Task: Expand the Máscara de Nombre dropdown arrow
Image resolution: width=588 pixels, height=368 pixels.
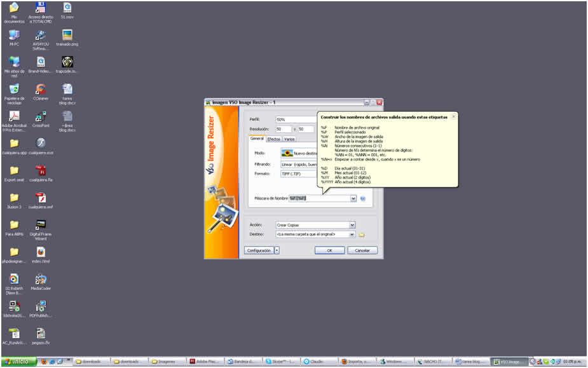Action: point(353,198)
